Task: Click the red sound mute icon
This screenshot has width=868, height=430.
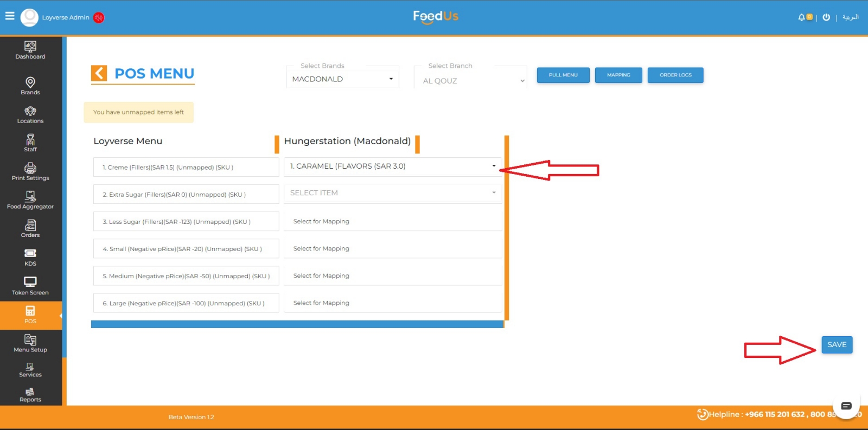Action: 99,18
